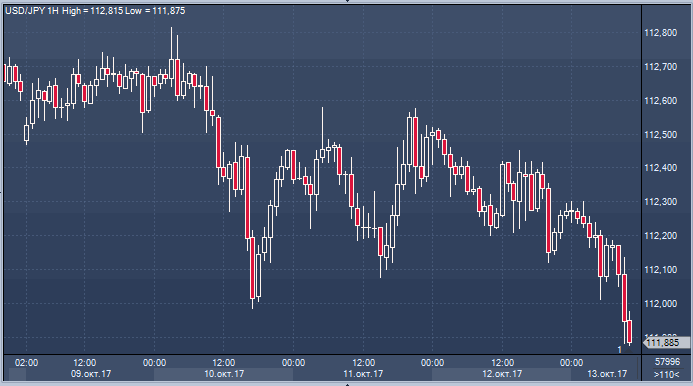Select the 09.окт.17 date segment

90,374
